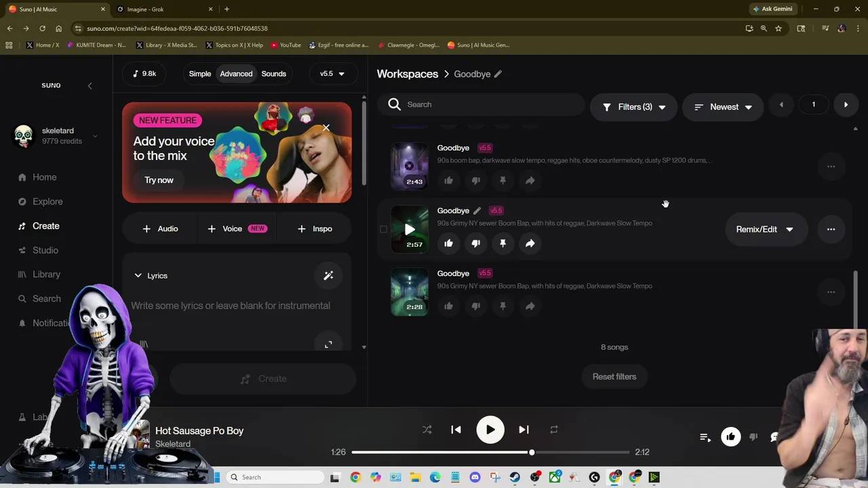Open the v5.5 model version dropdown
The height and width of the screenshot is (488, 868).
(x=332, y=74)
